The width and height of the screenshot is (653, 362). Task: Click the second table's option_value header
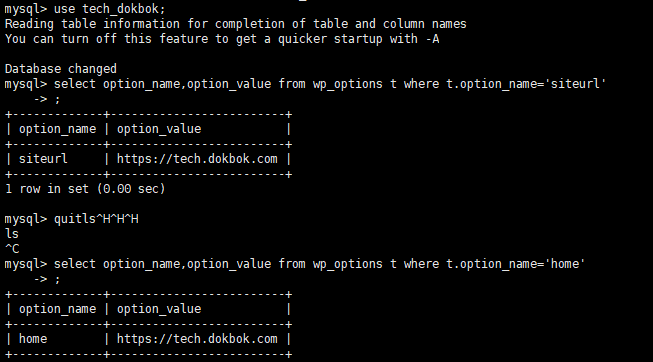pyautogui.click(x=159, y=309)
